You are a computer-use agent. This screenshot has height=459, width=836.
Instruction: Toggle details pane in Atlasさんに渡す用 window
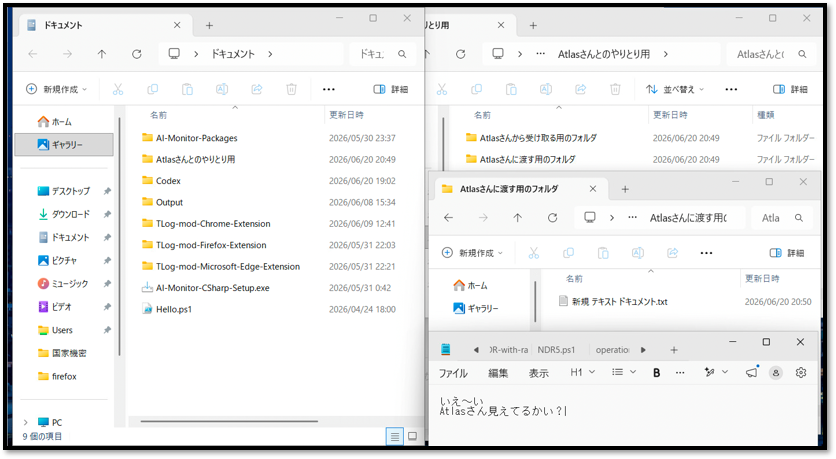point(787,253)
